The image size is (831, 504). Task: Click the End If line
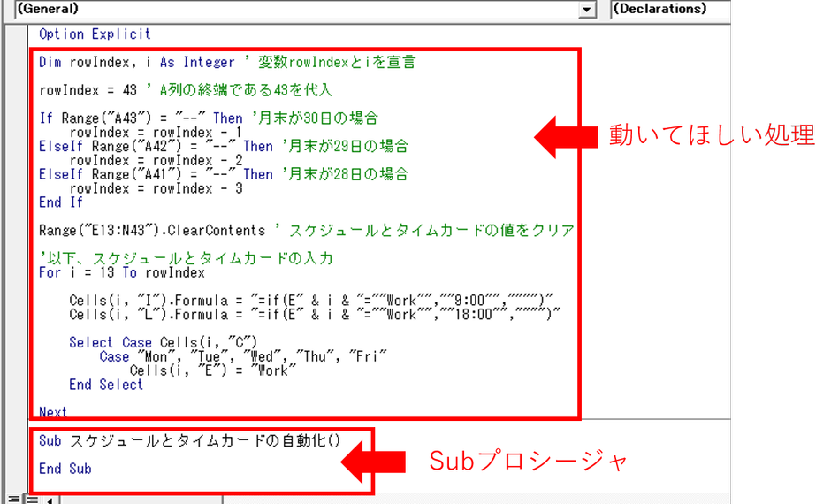pyautogui.click(x=60, y=202)
